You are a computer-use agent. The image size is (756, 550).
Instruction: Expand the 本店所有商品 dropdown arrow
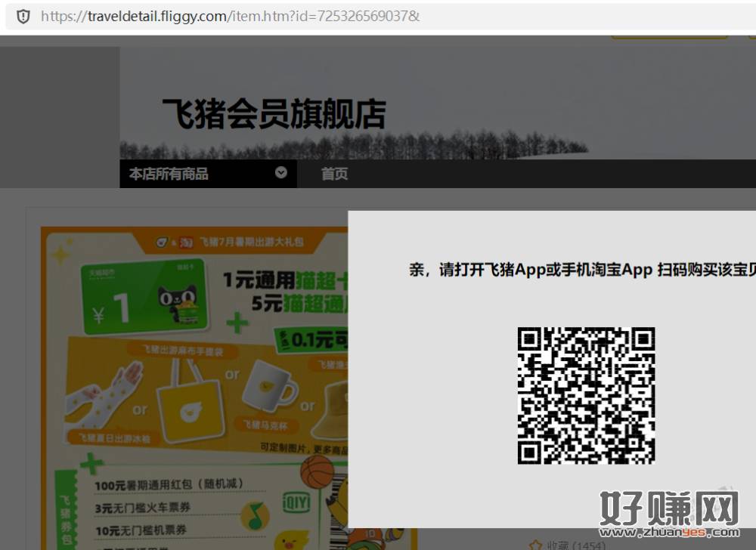[281, 173]
